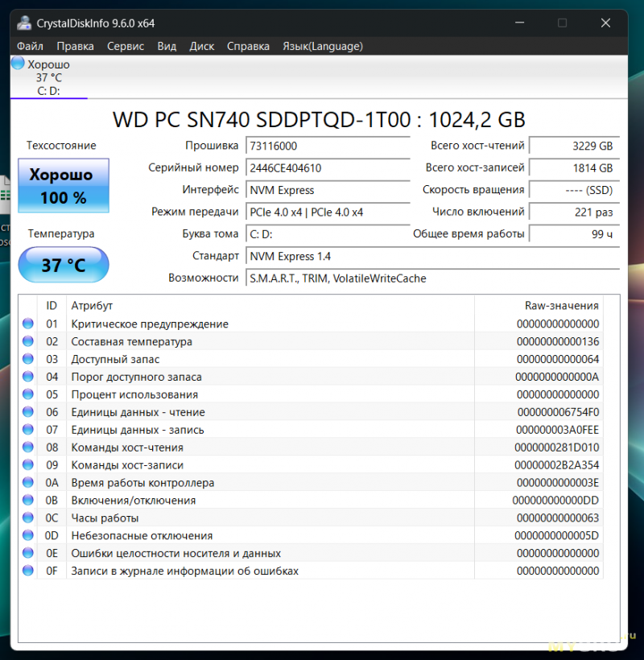Open the Язык(Language) menu
644x660 pixels.
(323, 47)
